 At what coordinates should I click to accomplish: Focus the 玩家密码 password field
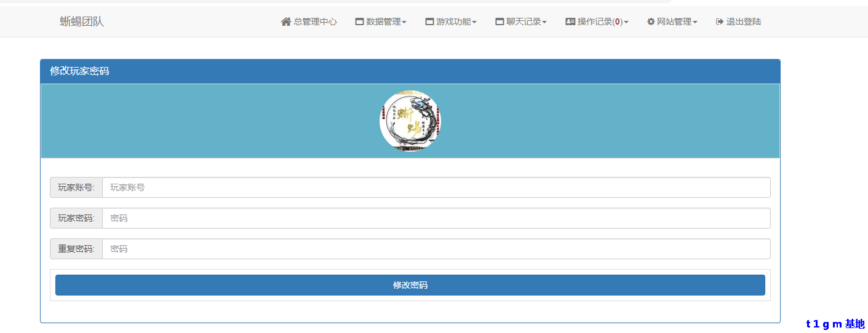[x=436, y=218]
